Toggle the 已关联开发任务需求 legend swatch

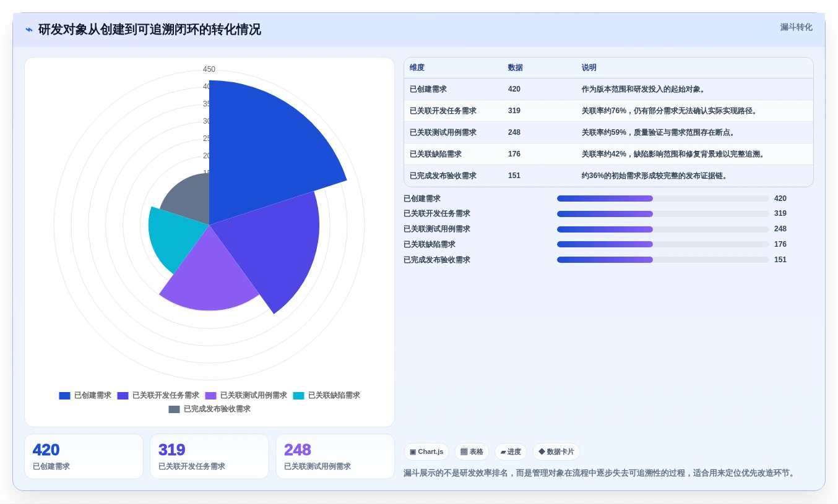tap(123, 396)
